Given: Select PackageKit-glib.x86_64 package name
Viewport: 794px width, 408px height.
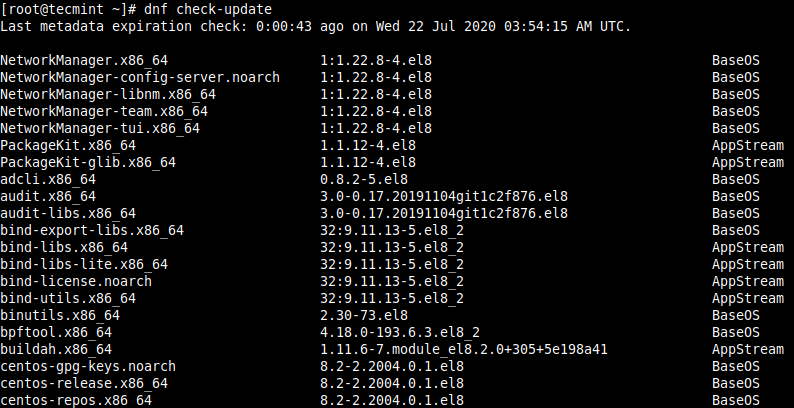Looking at the screenshot, I should (x=88, y=162).
